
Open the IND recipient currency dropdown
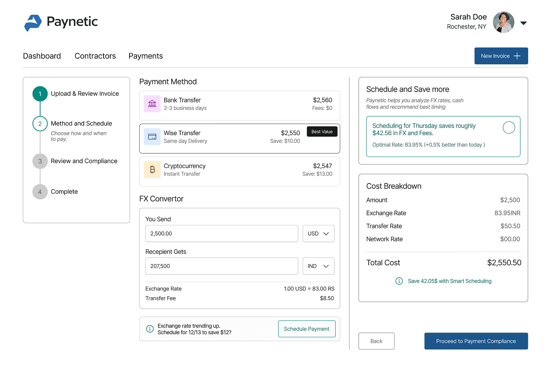(x=318, y=266)
